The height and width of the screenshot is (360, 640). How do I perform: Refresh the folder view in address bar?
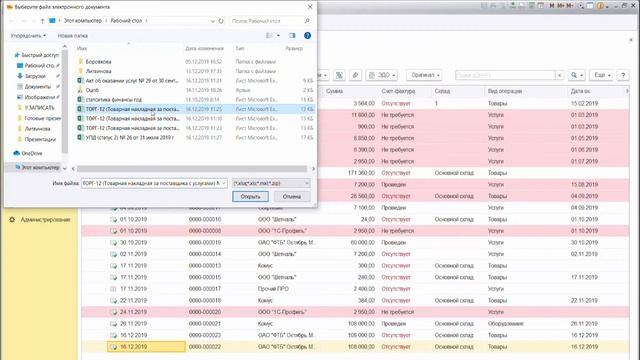pos(221,21)
